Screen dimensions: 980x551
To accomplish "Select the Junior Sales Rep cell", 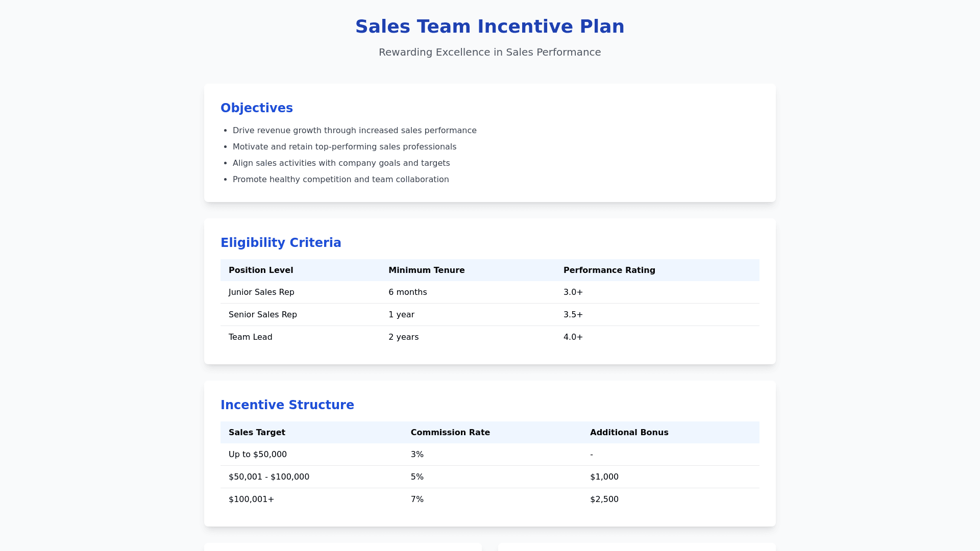I will tap(261, 292).
